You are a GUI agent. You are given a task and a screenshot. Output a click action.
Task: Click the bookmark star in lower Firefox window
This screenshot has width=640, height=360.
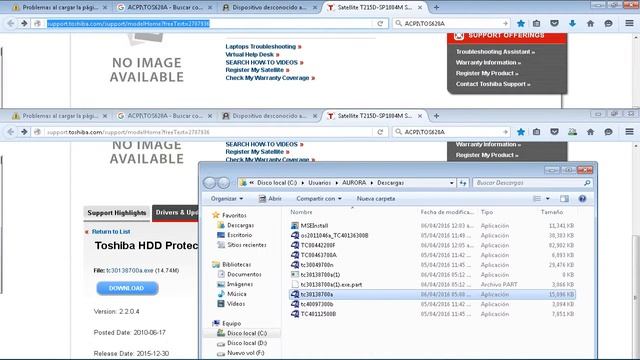521,132
